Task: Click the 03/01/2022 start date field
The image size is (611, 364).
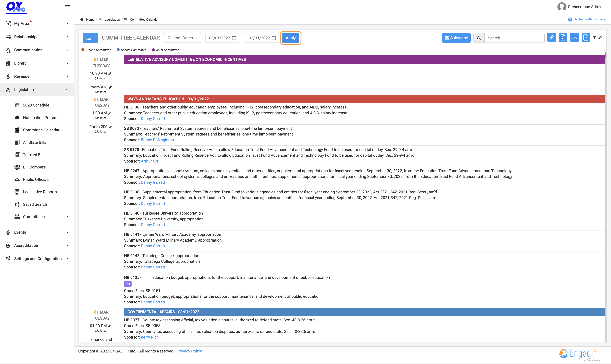Action: tap(222, 38)
